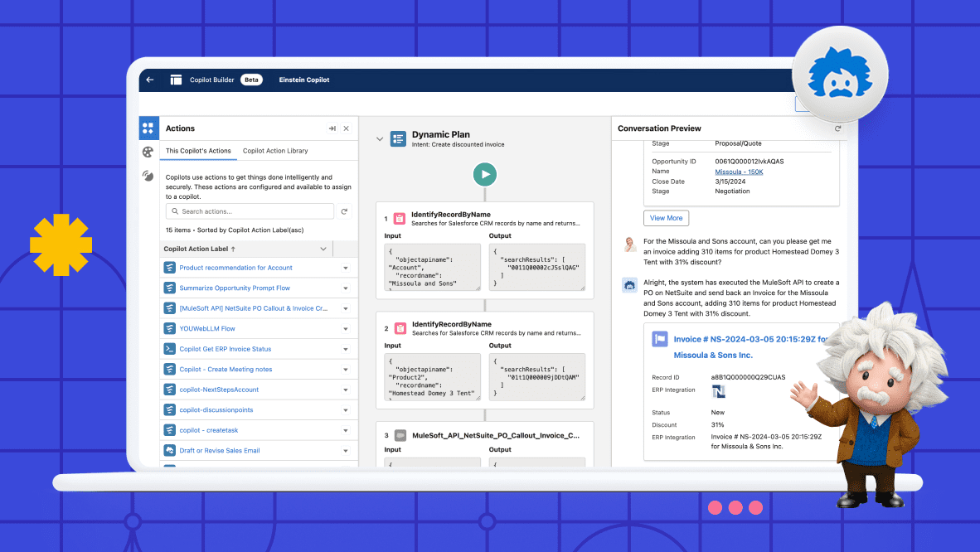The image size is (980, 552).
Task: Collapse the Dynamic Plan section
Action: click(x=380, y=139)
